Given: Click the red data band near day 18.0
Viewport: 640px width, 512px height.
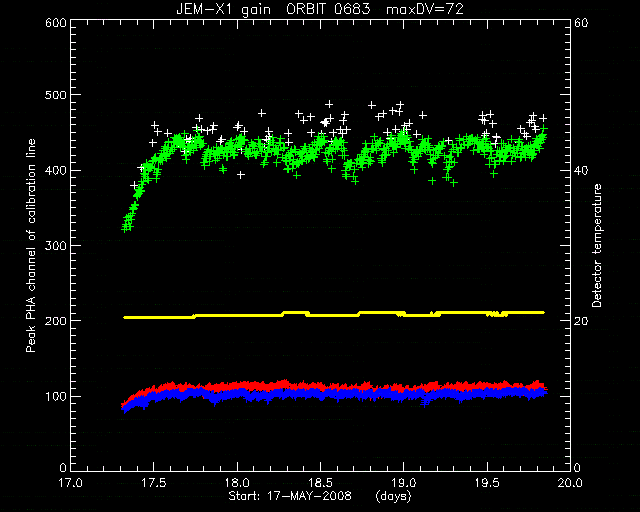Looking at the screenshot, I should point(237,385).
